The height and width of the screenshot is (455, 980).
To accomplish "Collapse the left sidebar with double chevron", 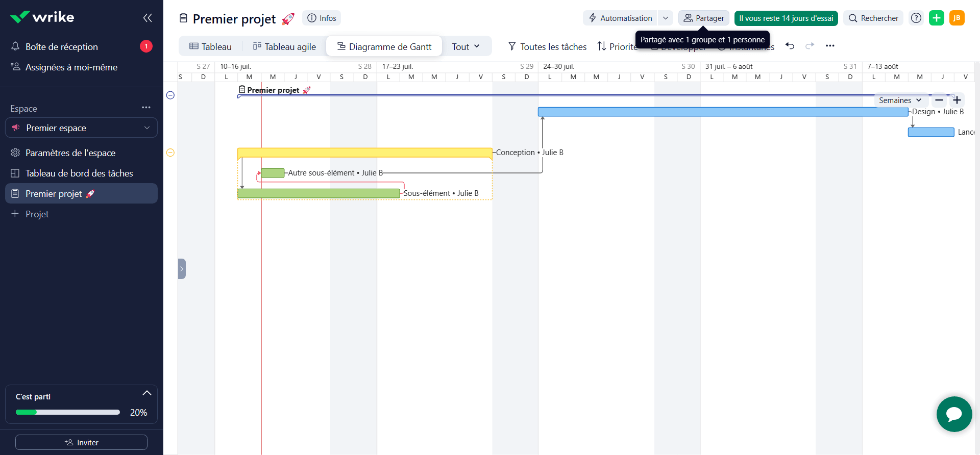I will [x=148, y=18].
